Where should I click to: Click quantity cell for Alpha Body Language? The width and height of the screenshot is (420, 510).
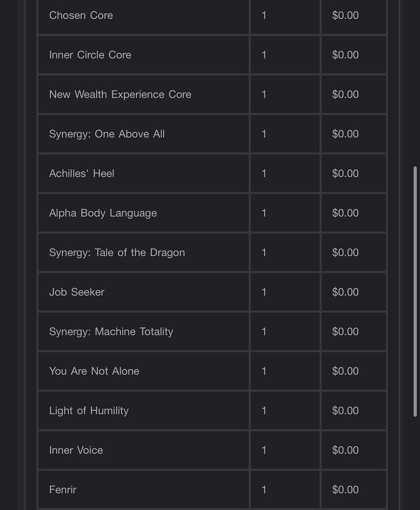285,213
